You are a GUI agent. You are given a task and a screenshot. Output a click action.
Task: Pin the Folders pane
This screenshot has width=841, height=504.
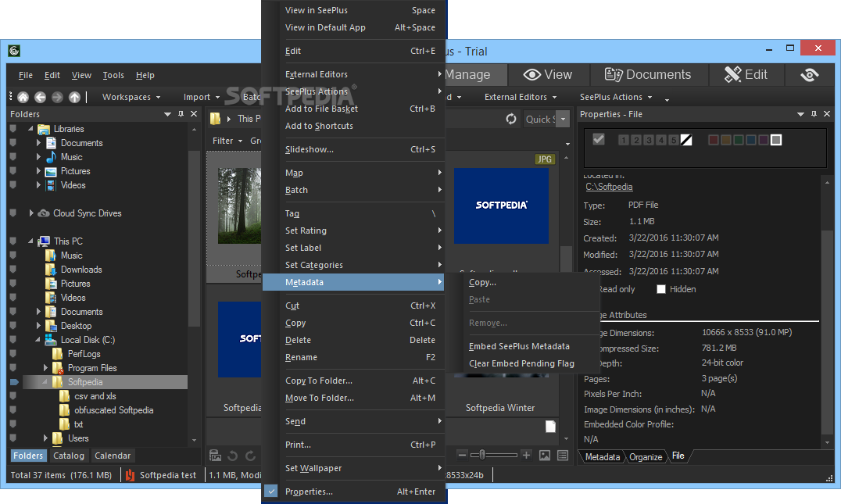click(x=181, y=113)
